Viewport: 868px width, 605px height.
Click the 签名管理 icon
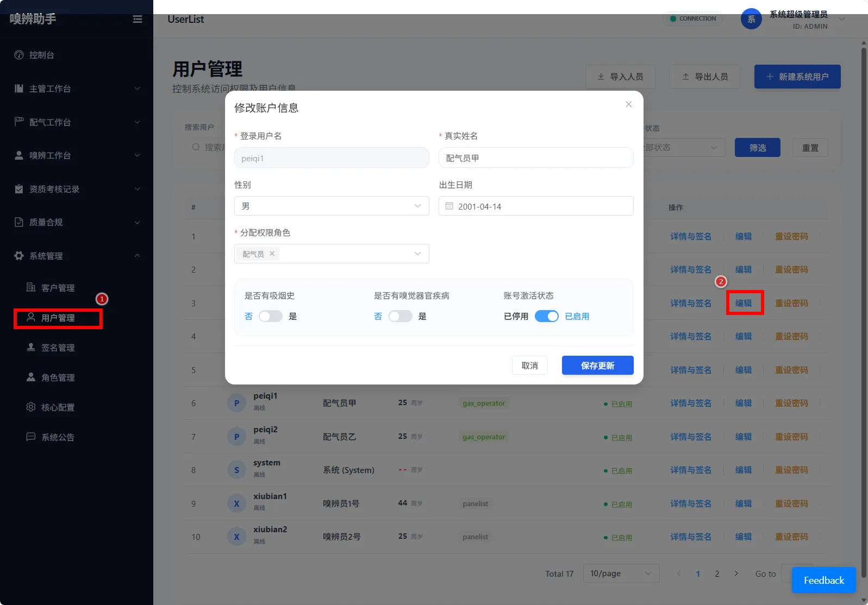pos(31,347)
